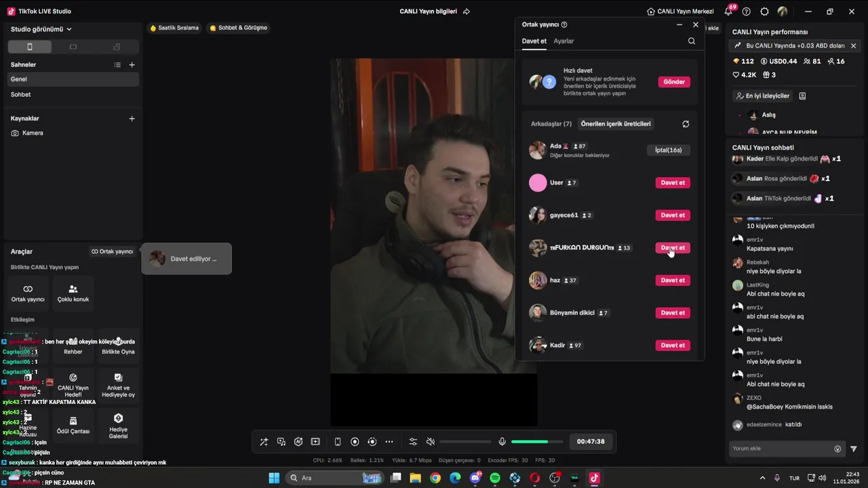The height and width of the screenshot is (488, 868).
Task: Select the Genel scene
Action: (x=73, y=79)
